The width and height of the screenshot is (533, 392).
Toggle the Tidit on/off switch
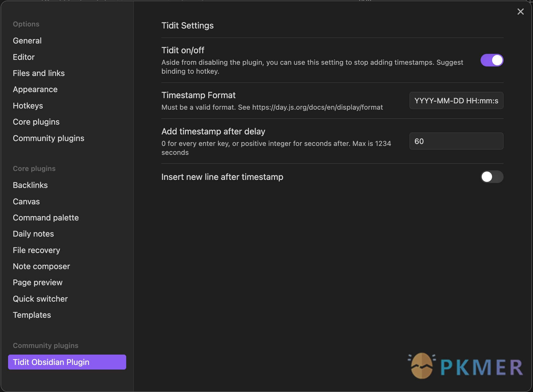tap(492, 60)
